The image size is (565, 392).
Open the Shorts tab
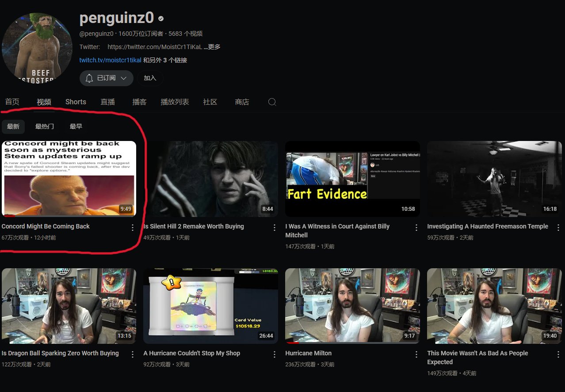(x=76, y=102)
